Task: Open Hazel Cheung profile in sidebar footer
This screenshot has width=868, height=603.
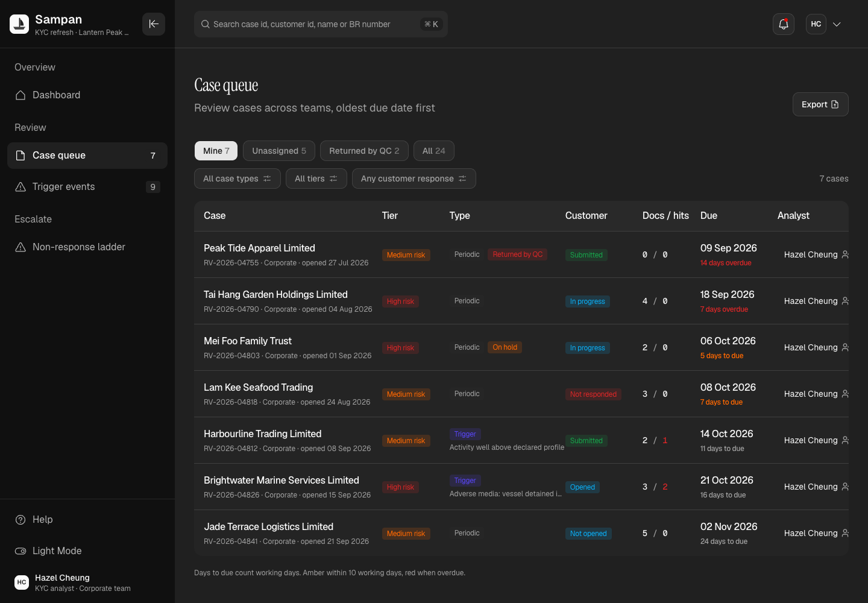Action: tap(87, 582)
